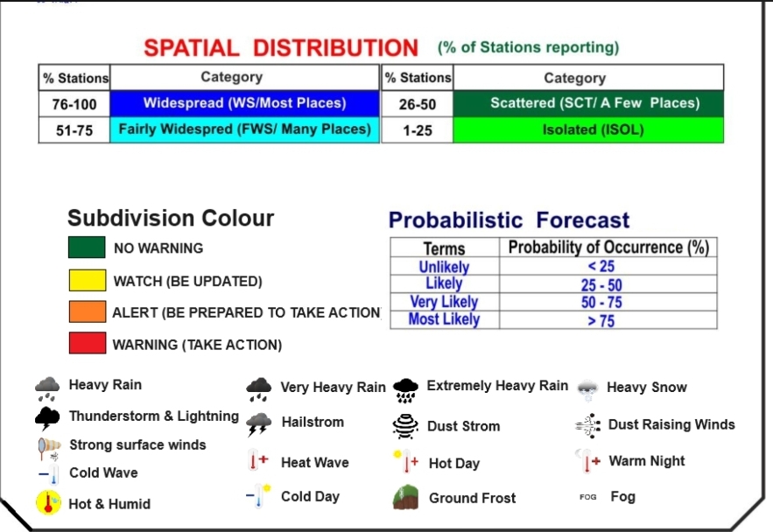Viewport: 773px width, 532px height.
Task: Click the orange Alert colour box
Action: click(87, 312)
